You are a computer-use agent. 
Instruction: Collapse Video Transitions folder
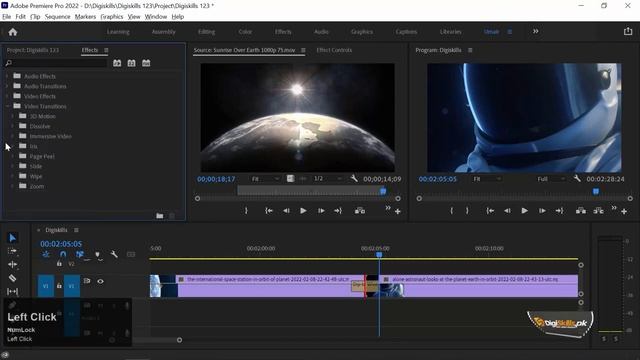point(7,106)
